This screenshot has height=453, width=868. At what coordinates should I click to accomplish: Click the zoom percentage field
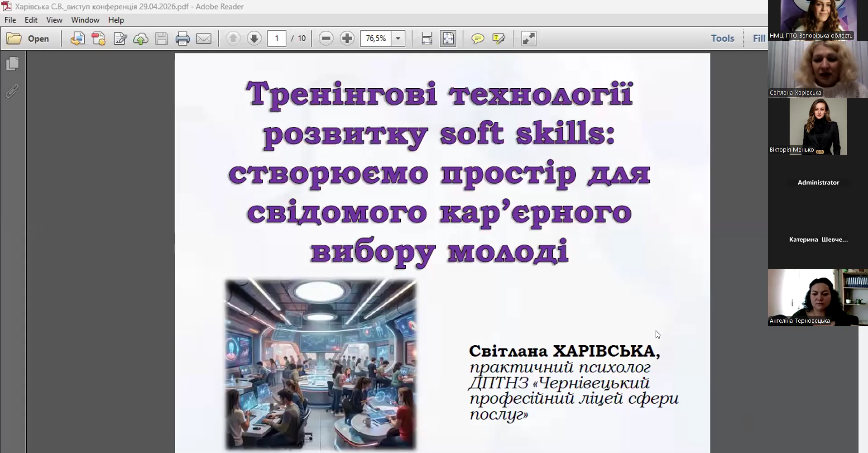click(x=376, y=38)
